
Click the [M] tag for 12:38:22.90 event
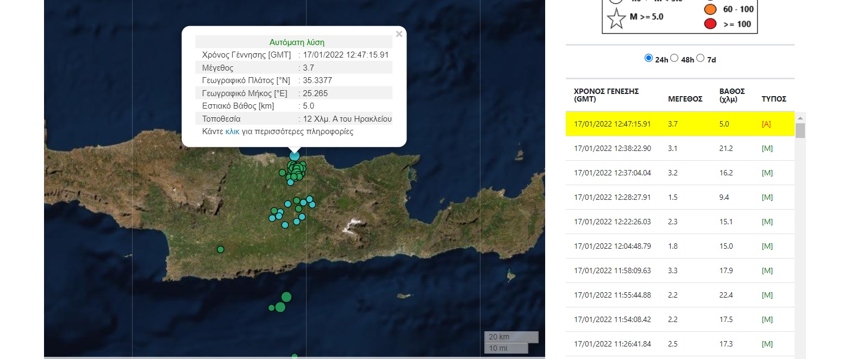pyautogui.click(x=767, y=148)
